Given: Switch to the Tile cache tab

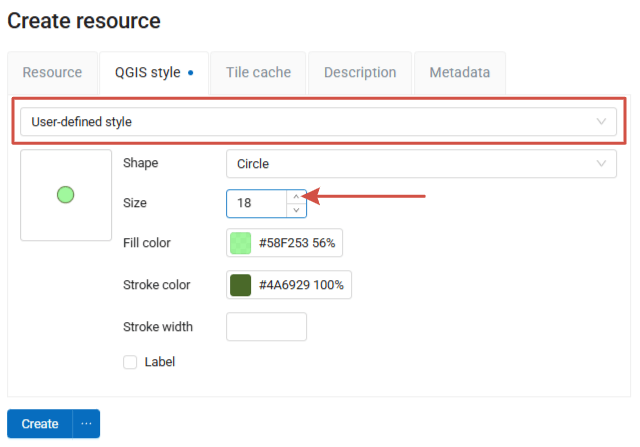Looking at the screenshot, I should [x=258, y=73].
